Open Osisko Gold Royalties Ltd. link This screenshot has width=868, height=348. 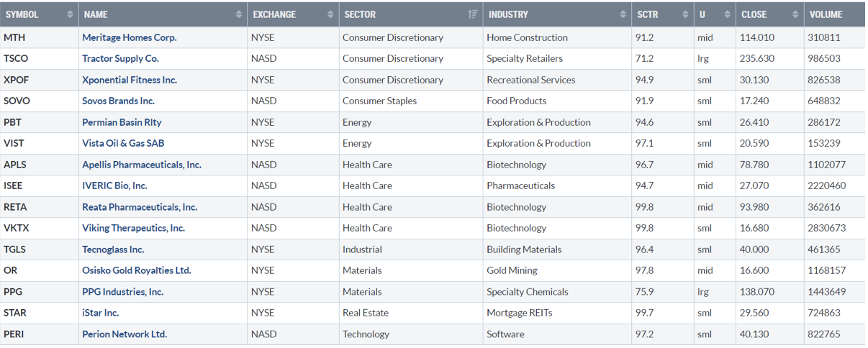pyautogui.click(x=137, y=270)
